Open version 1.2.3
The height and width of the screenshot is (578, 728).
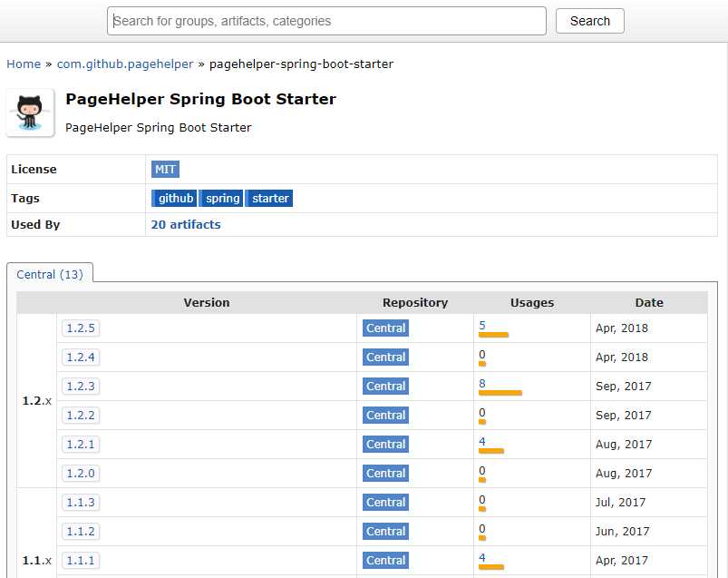pyautogui.click(x=81, y=387)
